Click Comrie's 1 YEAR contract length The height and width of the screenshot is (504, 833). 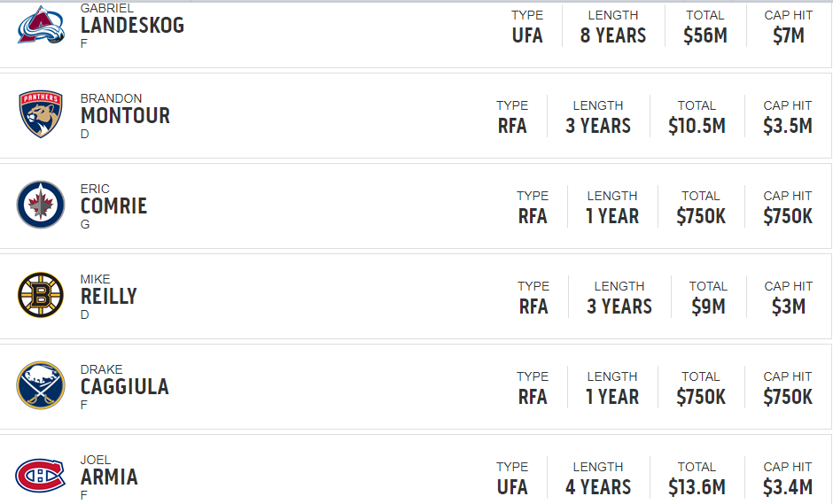(x=612, y=216)
